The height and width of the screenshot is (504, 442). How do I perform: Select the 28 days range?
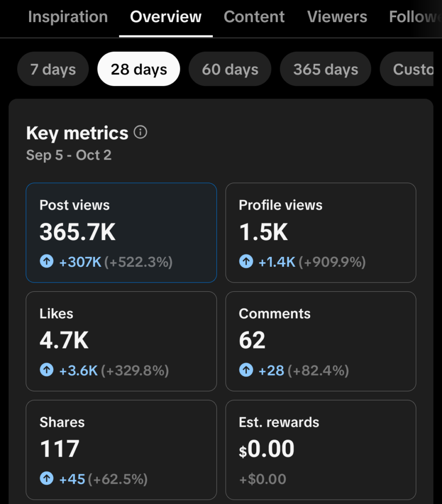point(139,69)
